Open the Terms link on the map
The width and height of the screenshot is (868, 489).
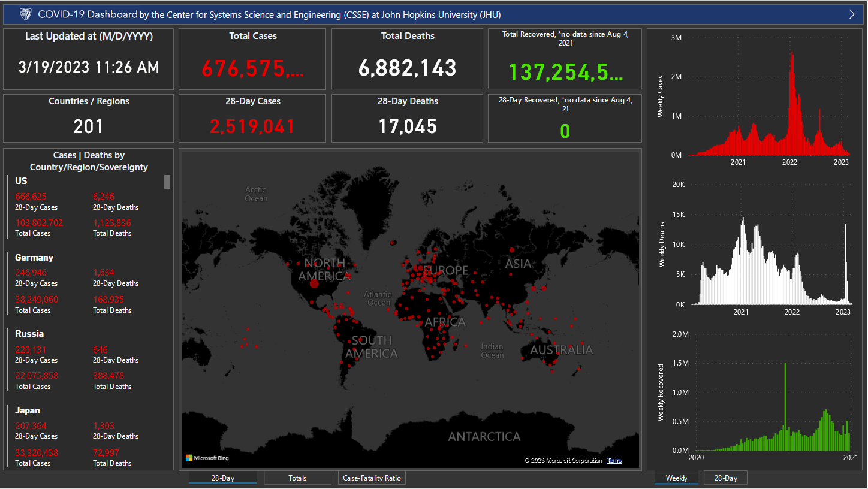pos(614,461)
